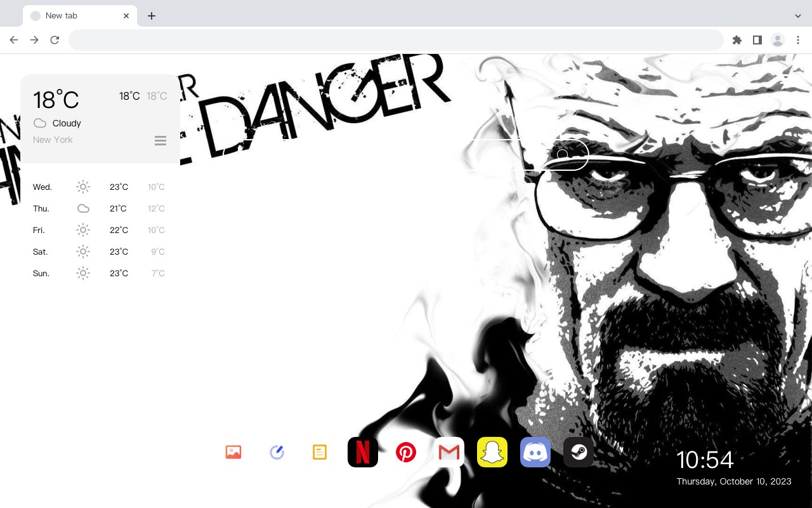
Task: Click the browser address bar
Action: click(396, 40)
